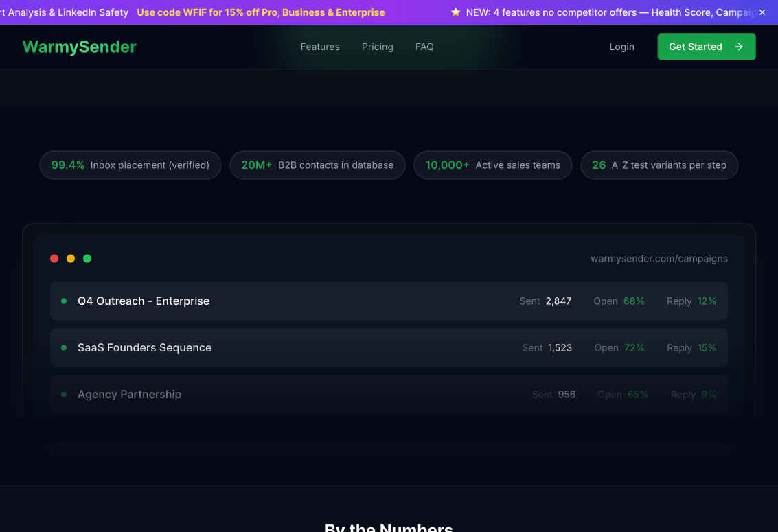
Task: Click the WarmySender logo
Action: [x=80, y=47]
